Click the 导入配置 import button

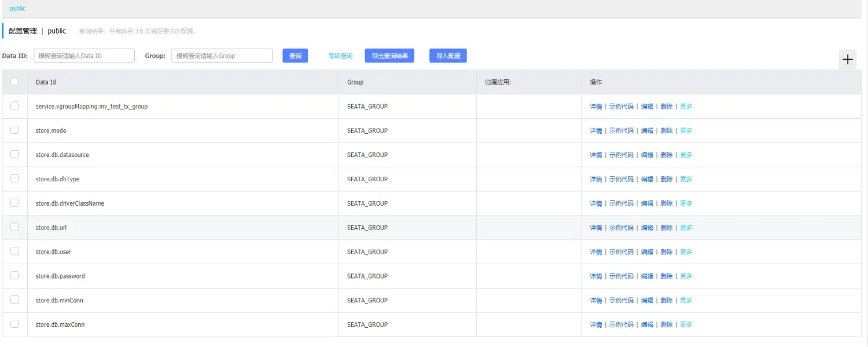pos(448,56)
